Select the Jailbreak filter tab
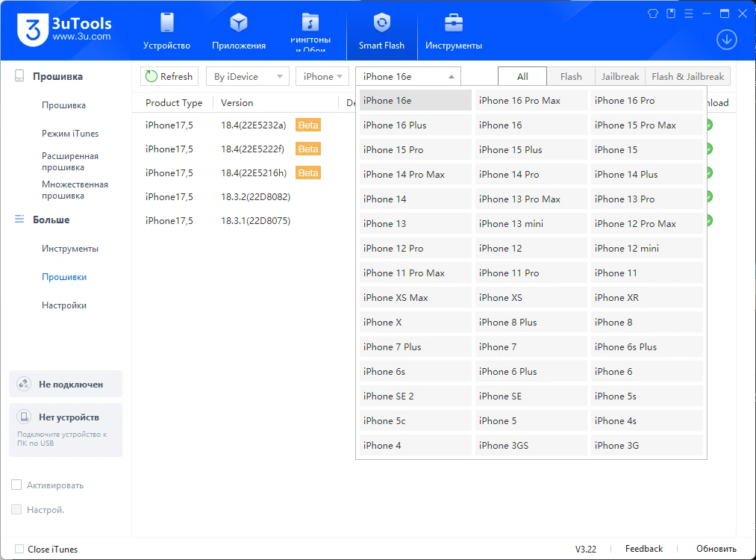 point(620,76)
